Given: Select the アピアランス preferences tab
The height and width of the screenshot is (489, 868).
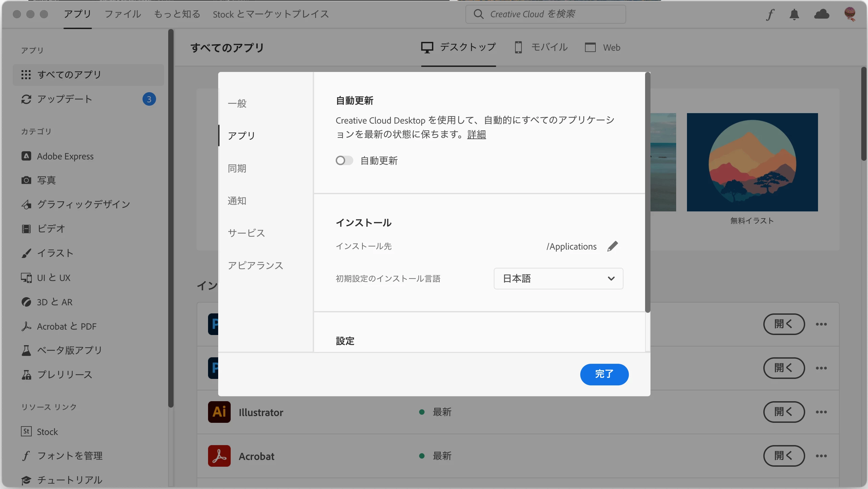Looking at the screenshot, I should point(255,265).
